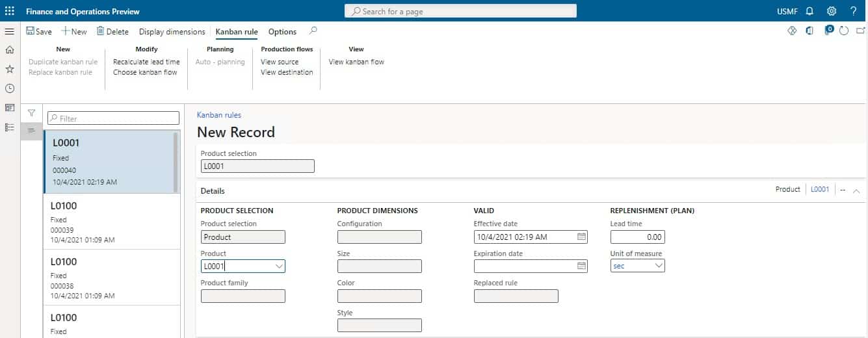Click the USMF company selector
868x338 pixels.
point(787,11)
